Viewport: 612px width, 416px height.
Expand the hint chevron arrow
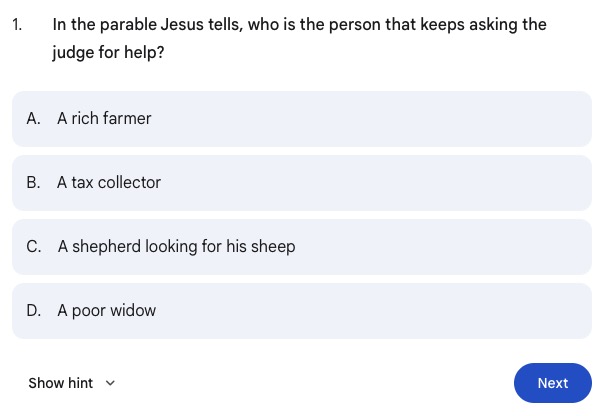coord(110,383)
